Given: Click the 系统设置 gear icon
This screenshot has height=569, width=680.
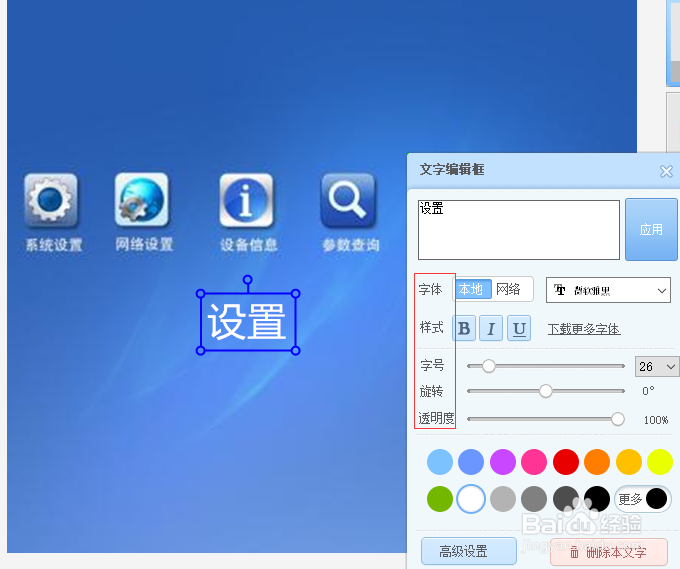Looking at the screenshot, I should tap(51, 200).
